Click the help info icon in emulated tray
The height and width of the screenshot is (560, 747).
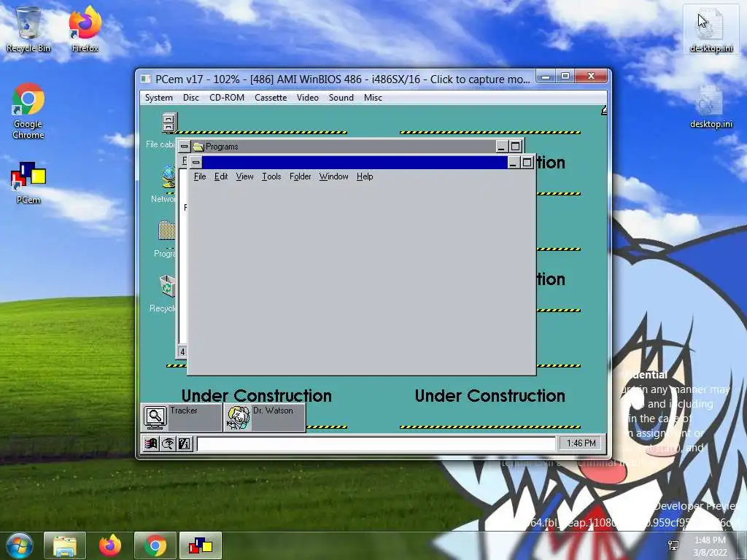(184, 444)
